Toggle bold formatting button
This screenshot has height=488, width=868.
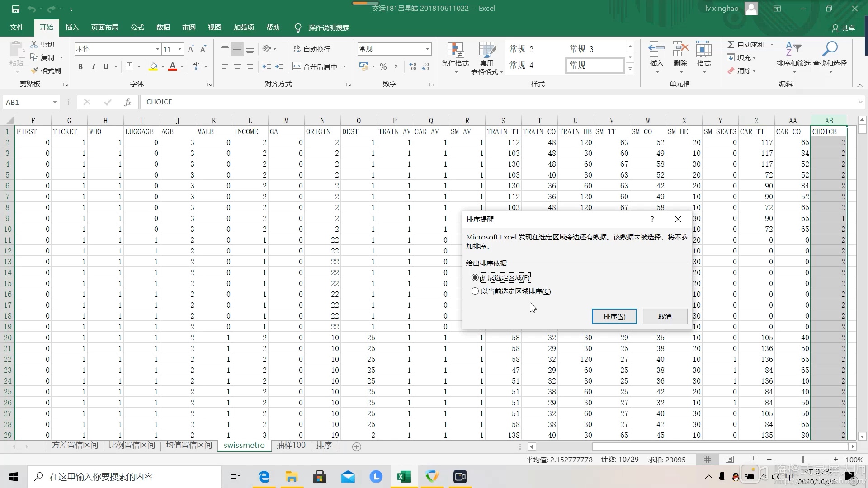click(80, 67)
